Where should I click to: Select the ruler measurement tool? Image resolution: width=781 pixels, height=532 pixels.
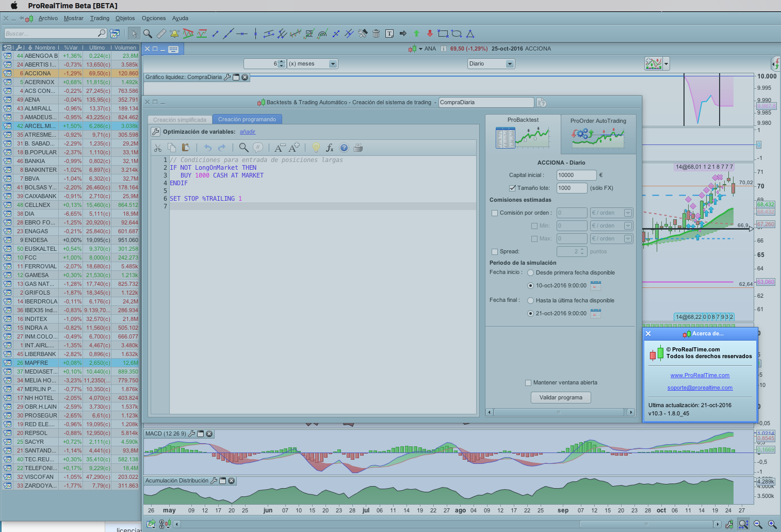(x=161, y=34)
